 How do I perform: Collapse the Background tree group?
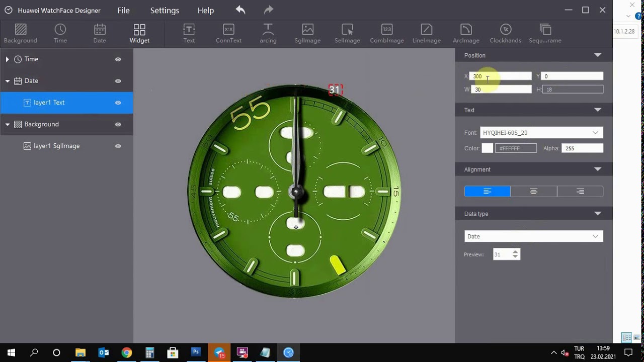click(x=8, y=124)
